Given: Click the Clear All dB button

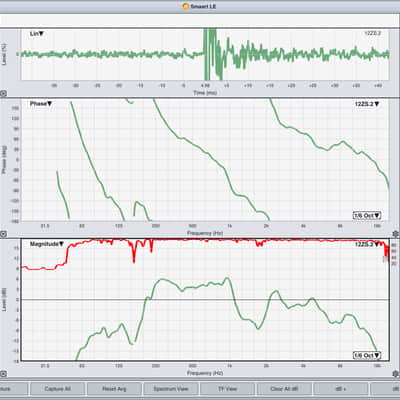Looking at the screenshot, I should pos(284,389).
